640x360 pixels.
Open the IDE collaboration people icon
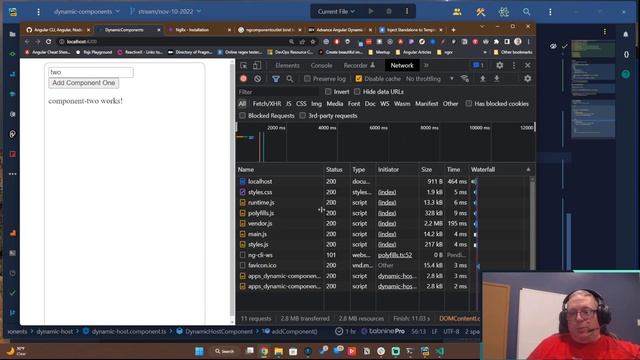tap(457, 12)
